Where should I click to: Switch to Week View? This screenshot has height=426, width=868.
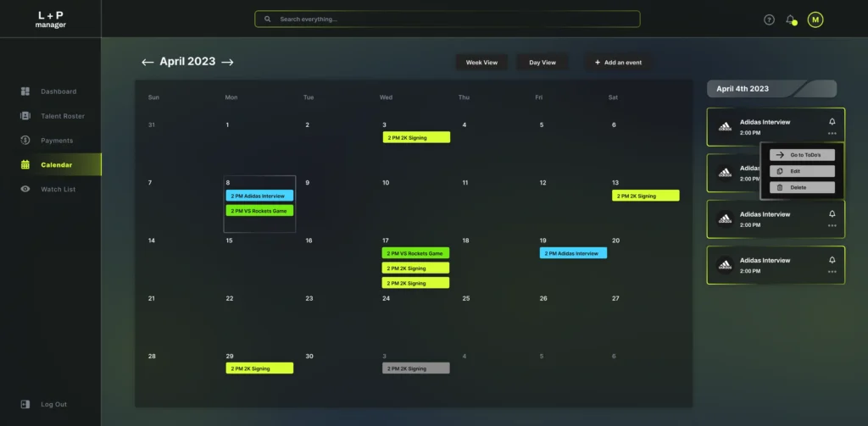[481, 63]
